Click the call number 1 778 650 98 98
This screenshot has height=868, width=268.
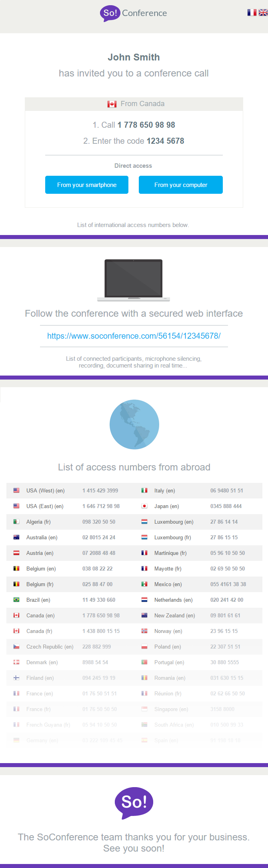click(146, 125)
